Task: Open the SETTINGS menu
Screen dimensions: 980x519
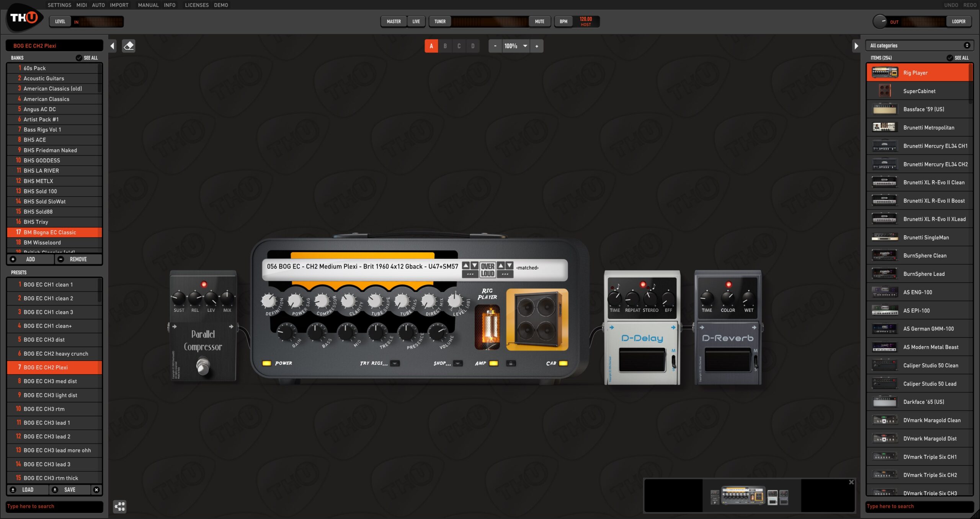Action: (x=59, y=5)
